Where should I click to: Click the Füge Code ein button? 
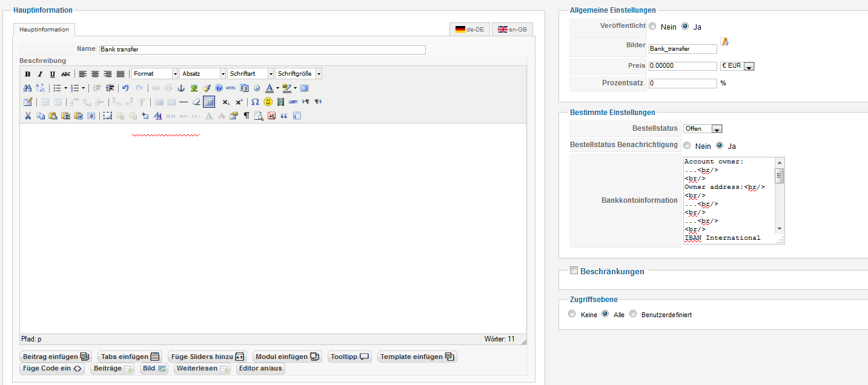52,368
